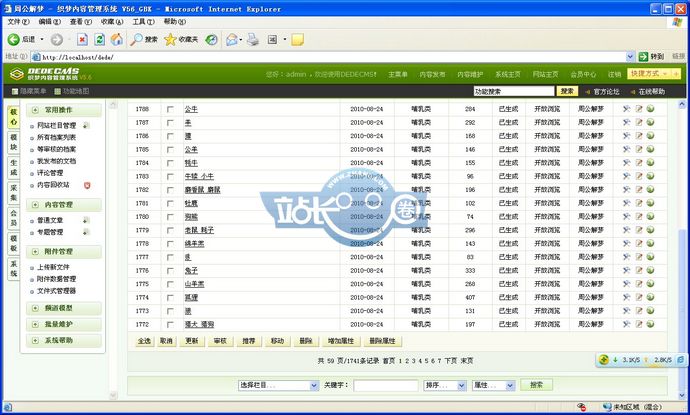The image size is (690, 415).
Task: Click 内容发布 in top navigation
Action: [432, 74]
